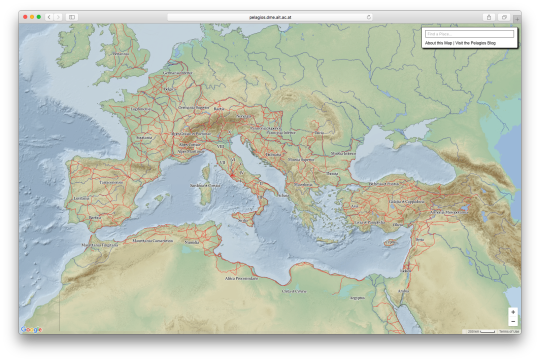Click the Google logo on the map

31,329
